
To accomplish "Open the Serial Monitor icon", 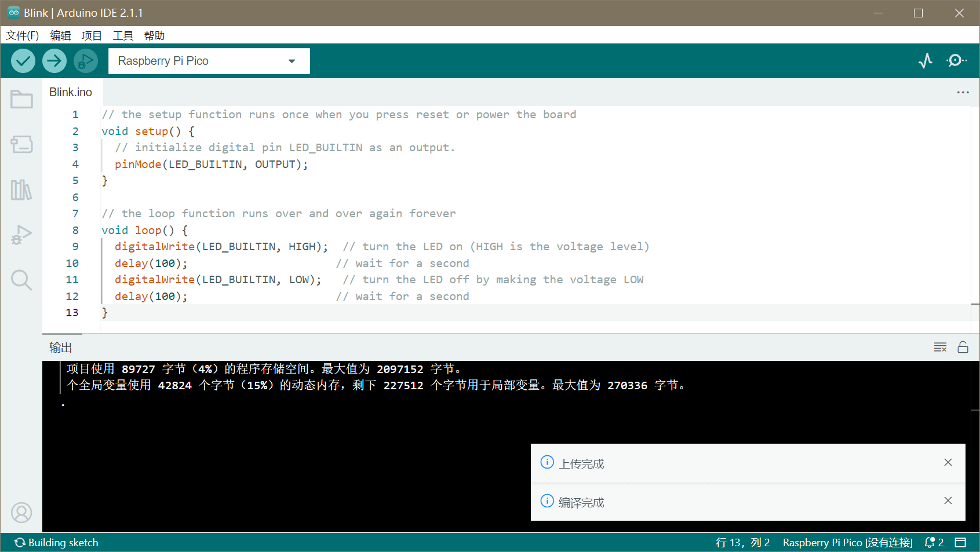I will click(x=956, y=61).
